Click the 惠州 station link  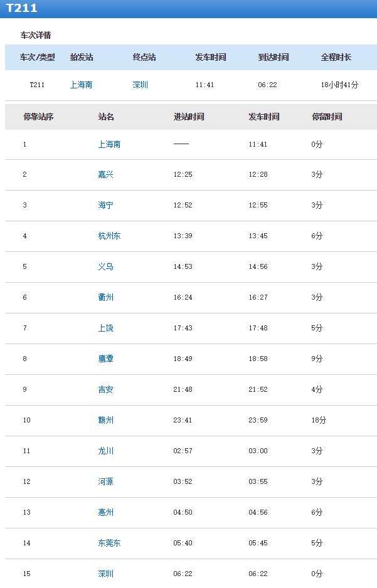click(105, 512)
